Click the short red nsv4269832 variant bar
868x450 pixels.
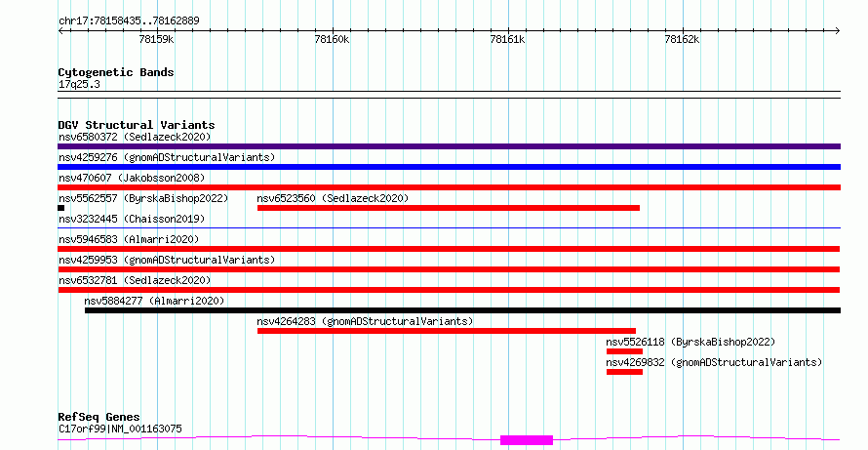point(624,372)
